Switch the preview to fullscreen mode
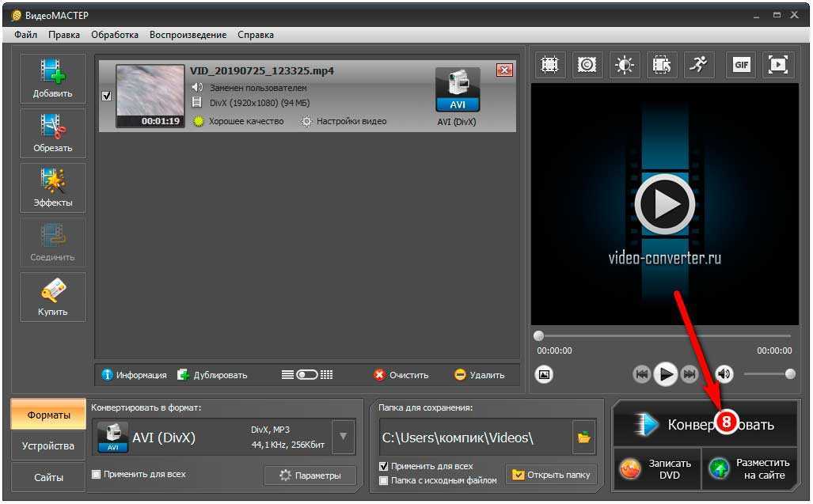The width and height of the screenshot is (813, 504). tap(778, 65)
